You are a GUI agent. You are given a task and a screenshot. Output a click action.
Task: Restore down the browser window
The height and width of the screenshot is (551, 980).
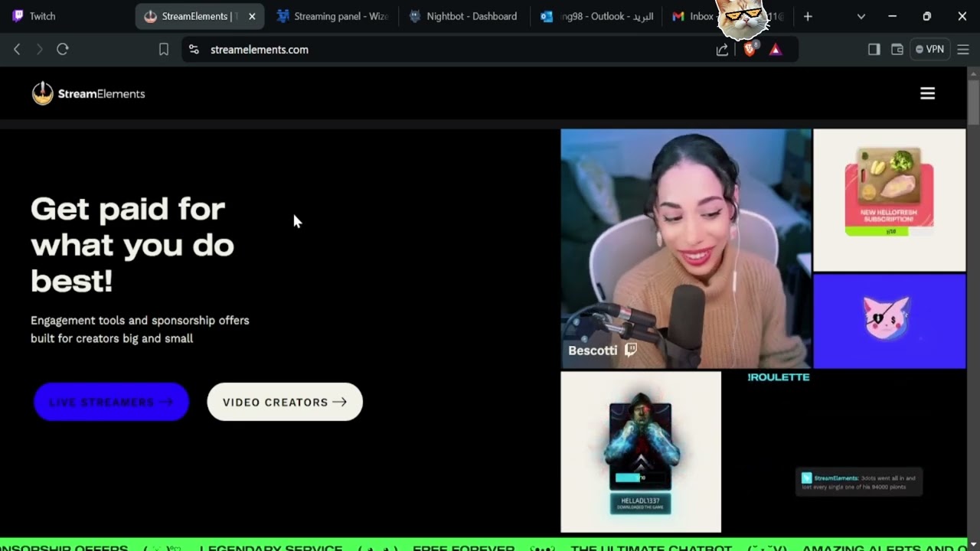coord(927,16)
